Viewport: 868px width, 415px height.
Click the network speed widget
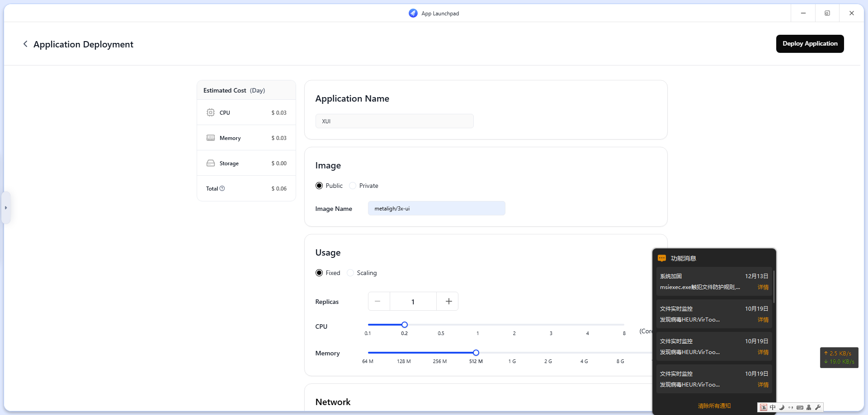(x=839, y=358)
